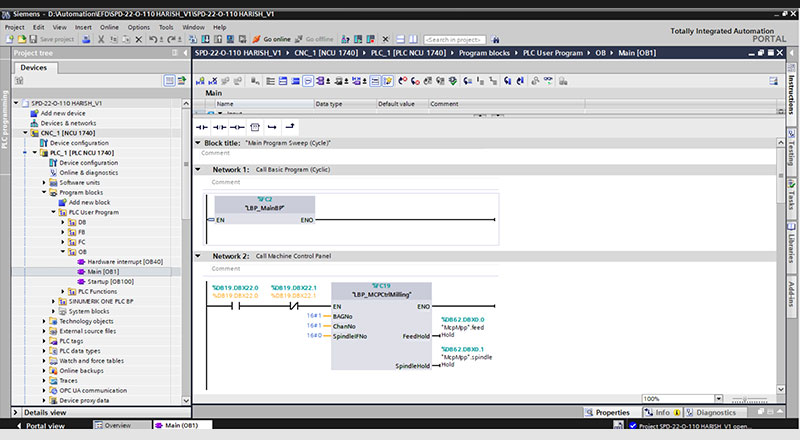
Task: Expand the Software units node
Action: pos(44,182)
